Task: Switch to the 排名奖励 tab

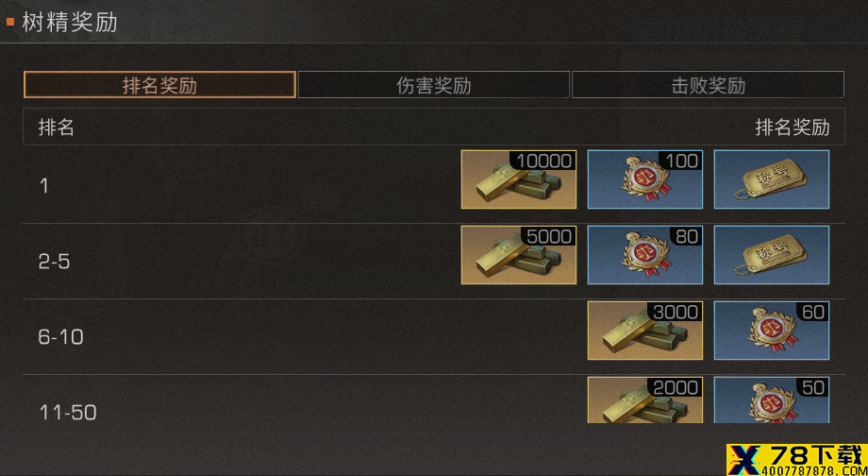Action: [x=159, y=85]
